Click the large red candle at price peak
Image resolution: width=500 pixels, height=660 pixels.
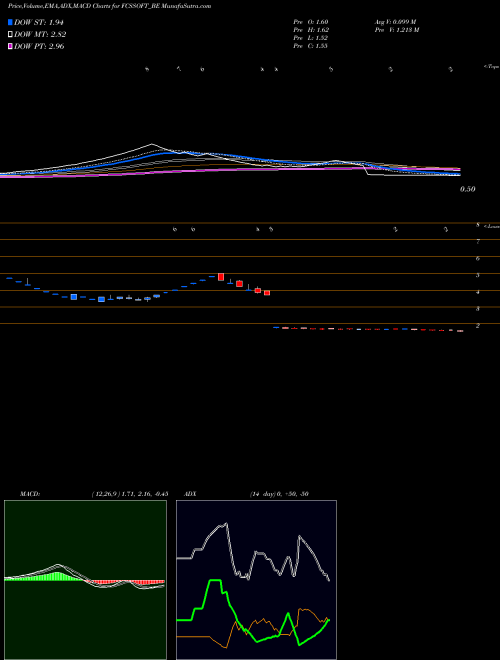click(x=221, y=277)
